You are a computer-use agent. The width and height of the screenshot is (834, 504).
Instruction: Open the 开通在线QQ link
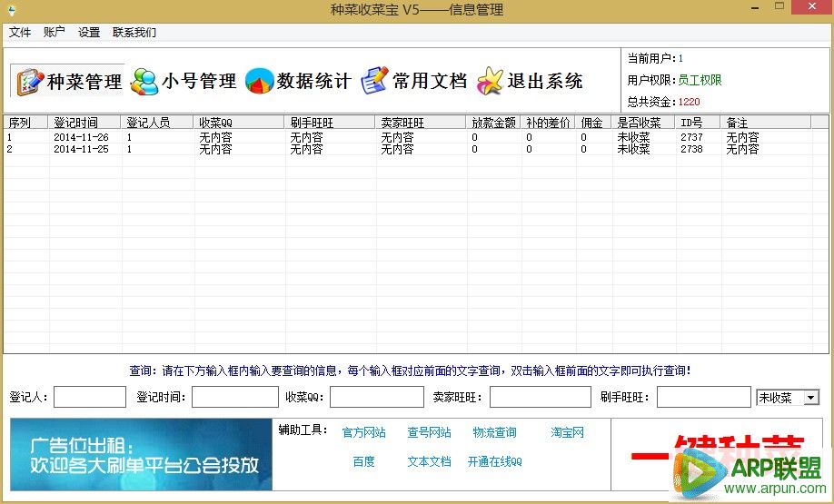(494, 461)
